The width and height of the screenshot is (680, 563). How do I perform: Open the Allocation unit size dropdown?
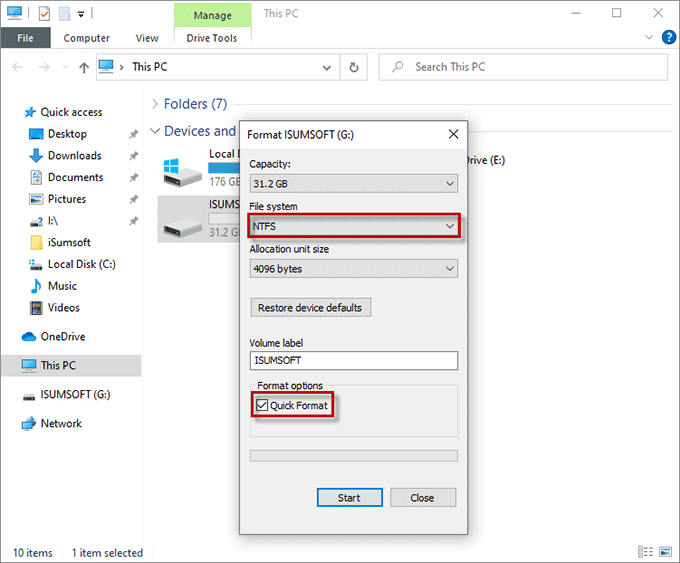pos(354,268)
